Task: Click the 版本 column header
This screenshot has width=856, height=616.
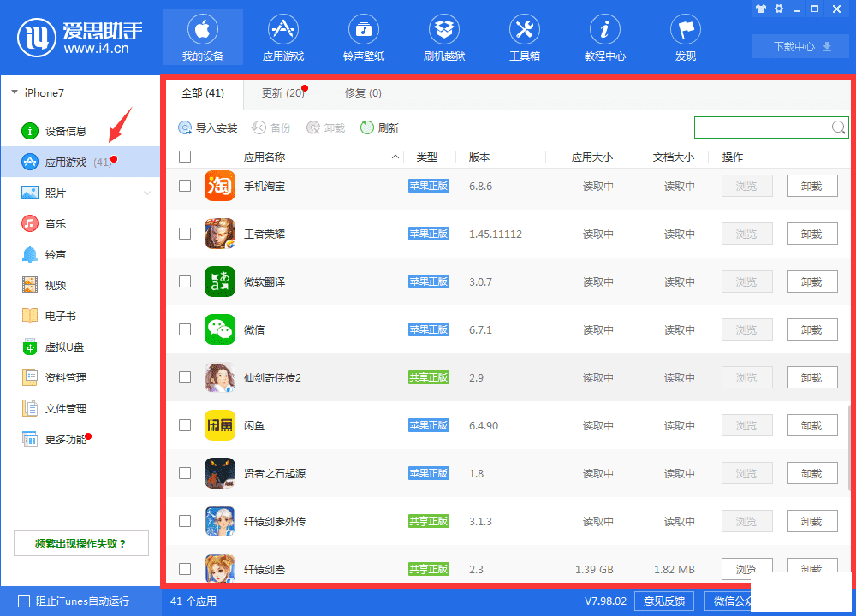Action: (x=479, y=157)
